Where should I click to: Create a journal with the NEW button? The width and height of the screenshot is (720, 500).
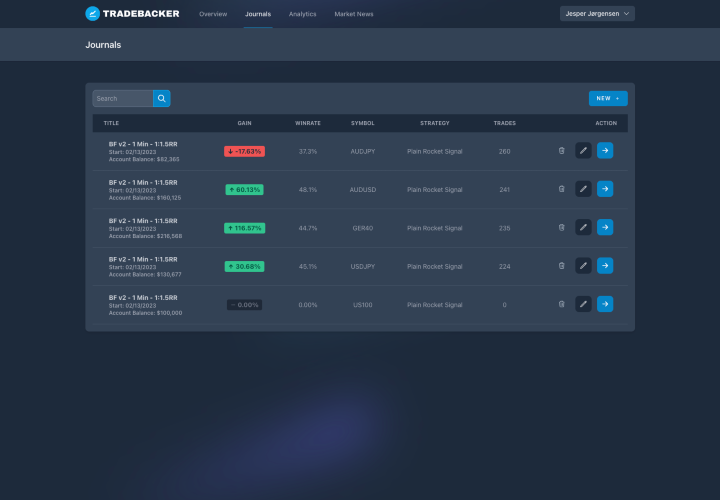[x=608, y=98]
